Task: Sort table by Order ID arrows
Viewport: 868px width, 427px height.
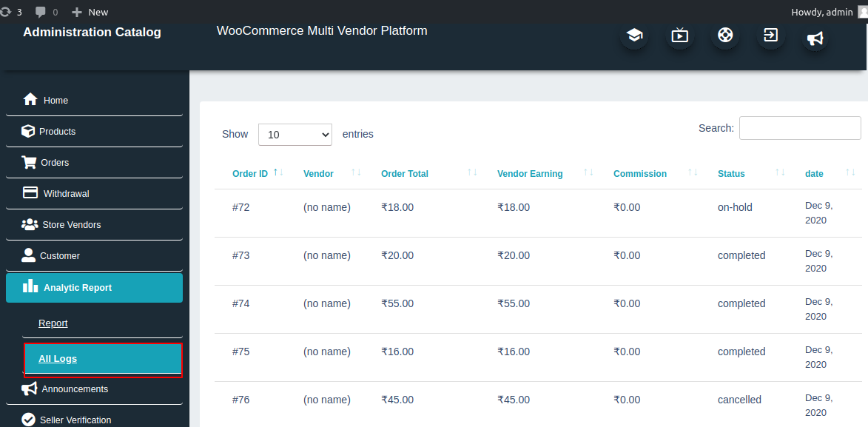Action: point(278,172)
